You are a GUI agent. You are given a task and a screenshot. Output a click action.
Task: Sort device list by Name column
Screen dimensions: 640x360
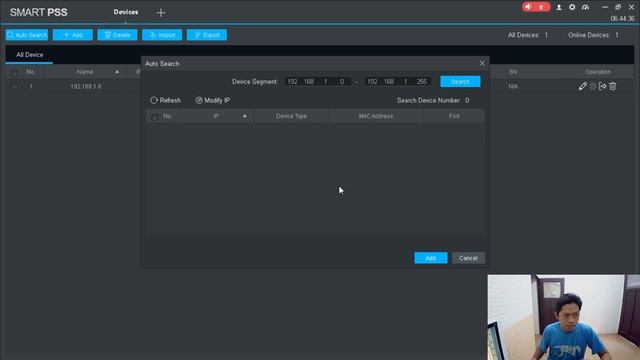pyautogui.click(x=85, y=72)
